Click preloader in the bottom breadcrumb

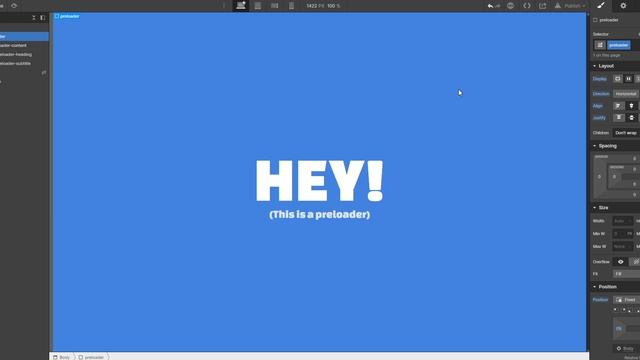pyautogui.click(x=91, y=357)
